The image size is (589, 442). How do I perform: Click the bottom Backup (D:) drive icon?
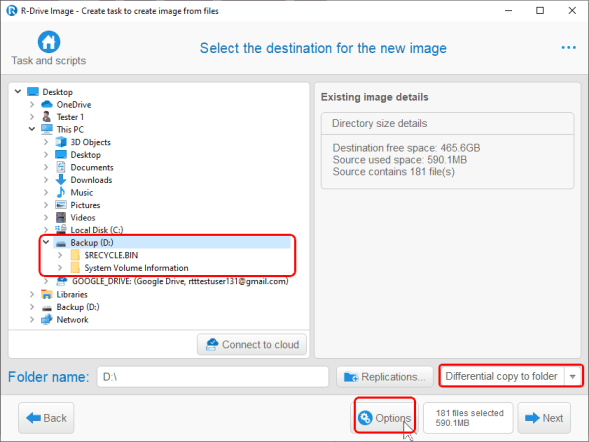[47, 308]
